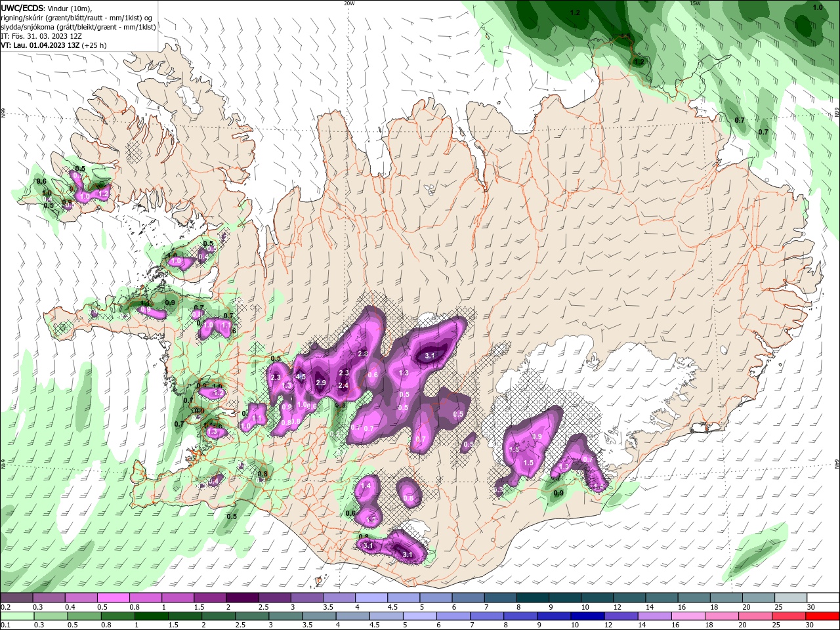
Task: Click the 'UWC/ECDS' title text
Action: [x=22, y=8]
